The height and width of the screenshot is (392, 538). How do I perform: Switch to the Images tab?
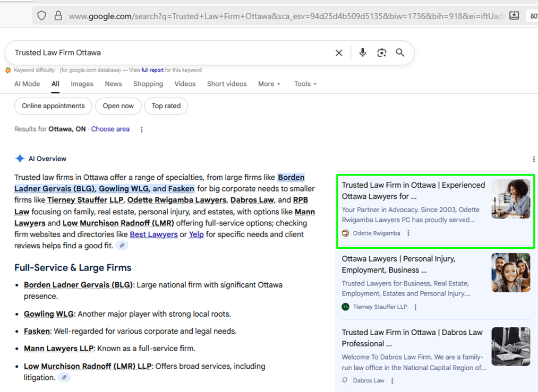click(x=82, y=84)
